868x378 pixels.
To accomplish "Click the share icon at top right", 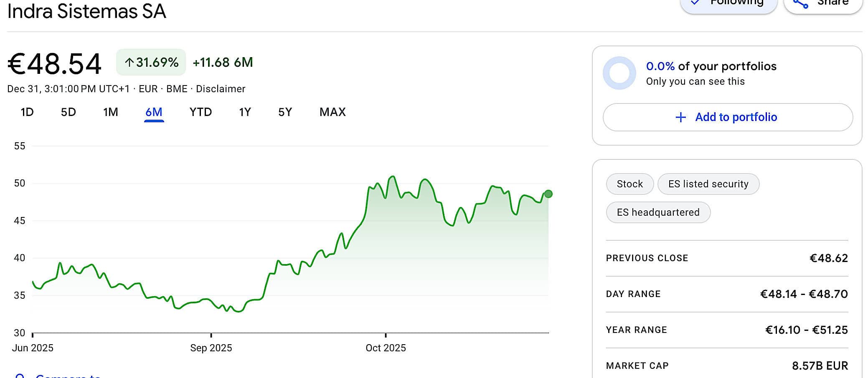I will coord(800,4).
